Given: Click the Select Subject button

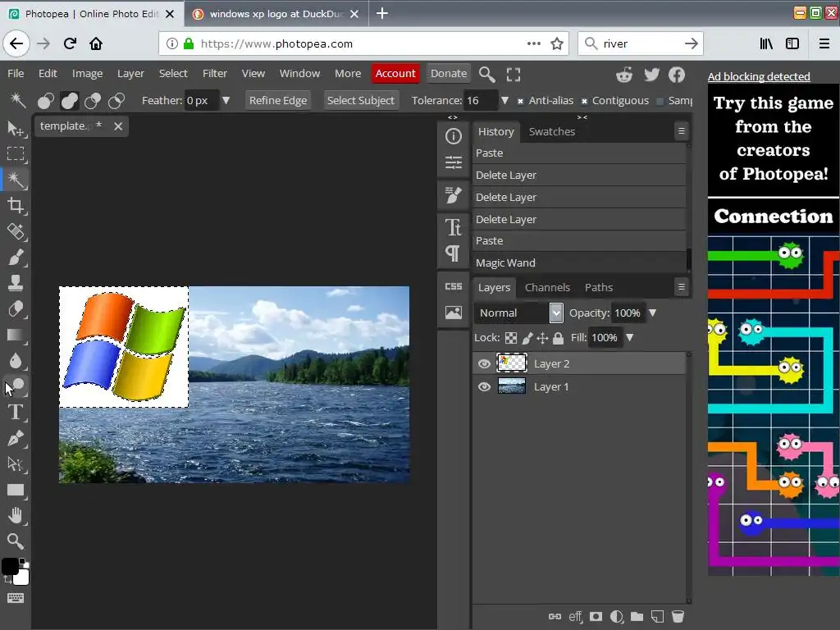Looking at the screenshot, I should click(361, 100).
